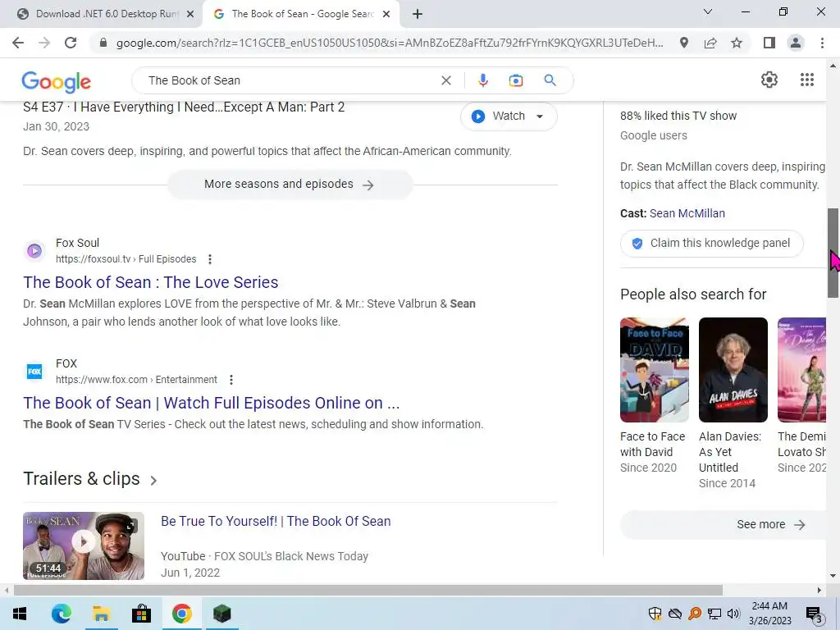The image size is (840, 630).
Task: Click the www.fox.com Entertainment breadcrumb
Action: coord(136,380)
